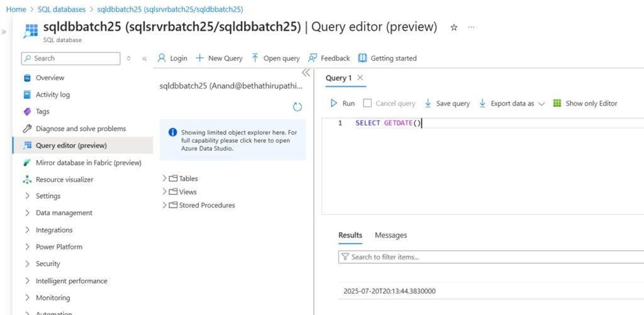Click the Login person icon

pos(162,58)
